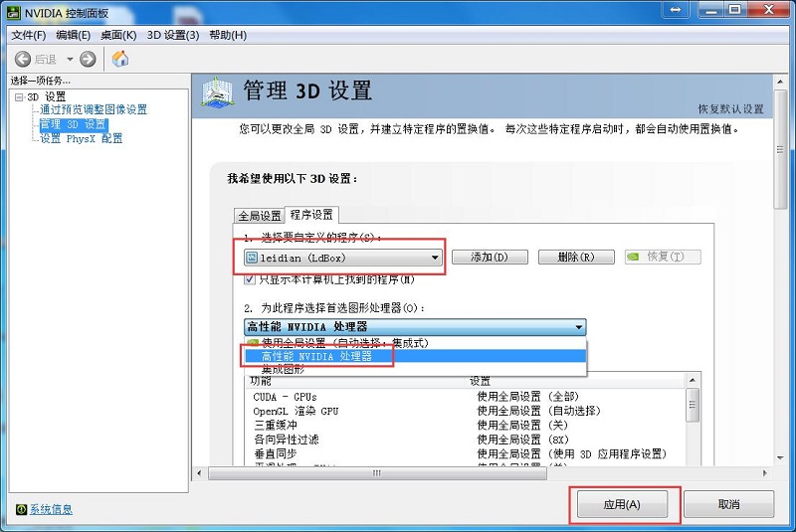796x532 pixels.
Task: Open the preferred graphics processor dropdown
Action: pyautogui.click(x=415, y=326)
